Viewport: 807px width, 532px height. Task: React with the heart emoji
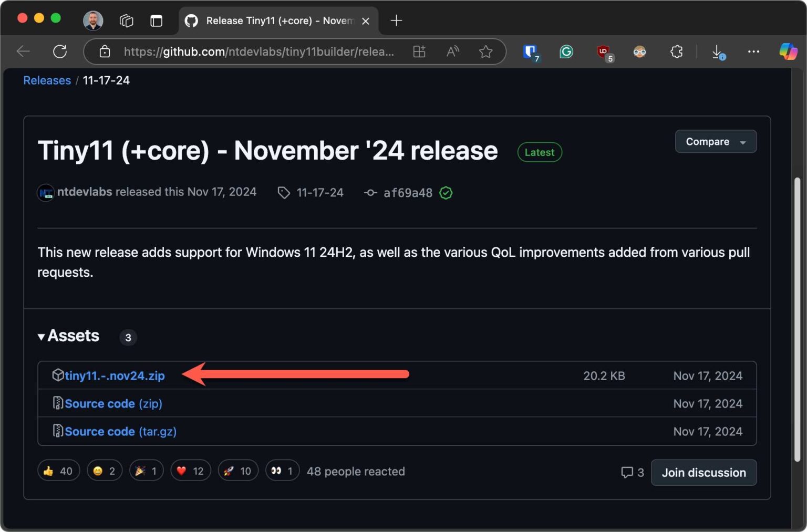190,470
